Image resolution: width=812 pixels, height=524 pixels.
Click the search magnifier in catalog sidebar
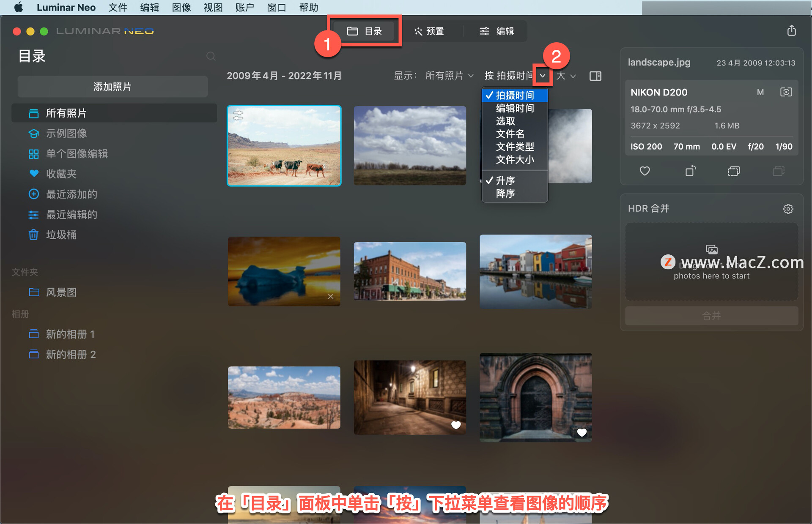click(211, 56)
